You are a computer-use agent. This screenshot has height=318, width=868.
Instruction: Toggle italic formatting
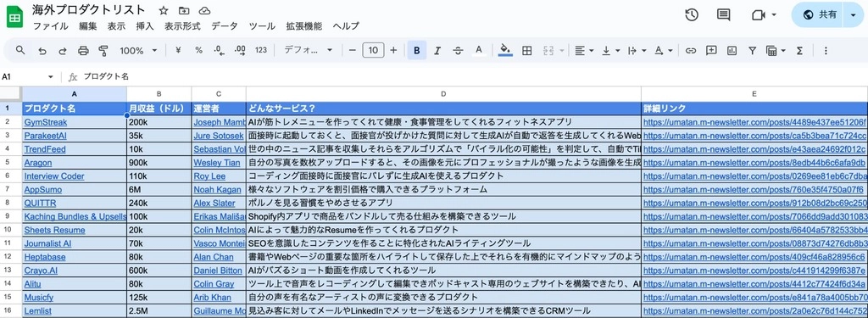pyautogui.click(x=437, y=50)
